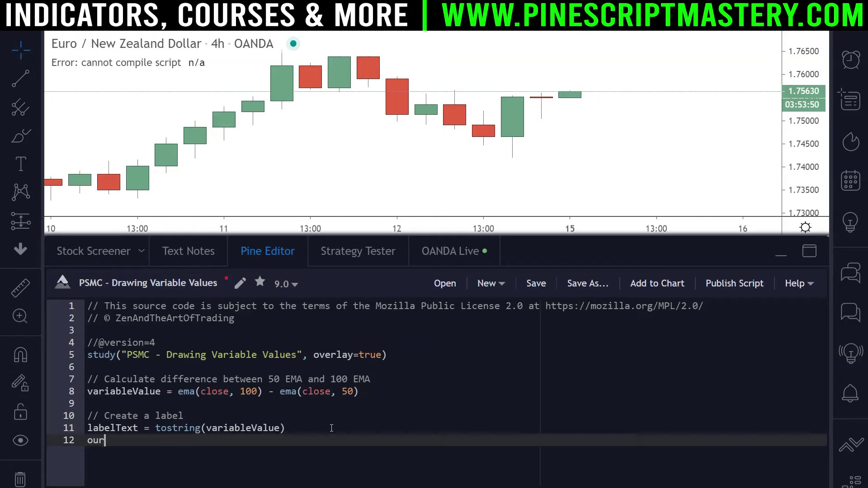Click the Euro / New Zealand Dollar title
Viewport: 868px width, 488px height.
point(126,44)
